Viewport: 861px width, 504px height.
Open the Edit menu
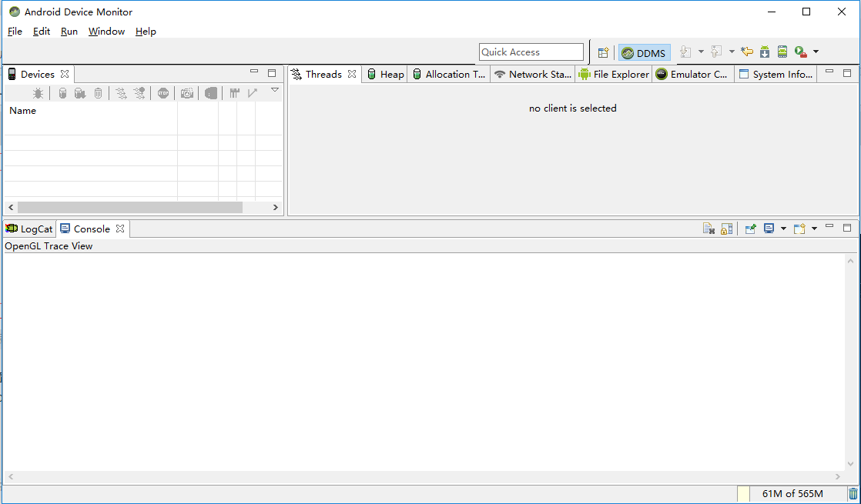[41, 32]
